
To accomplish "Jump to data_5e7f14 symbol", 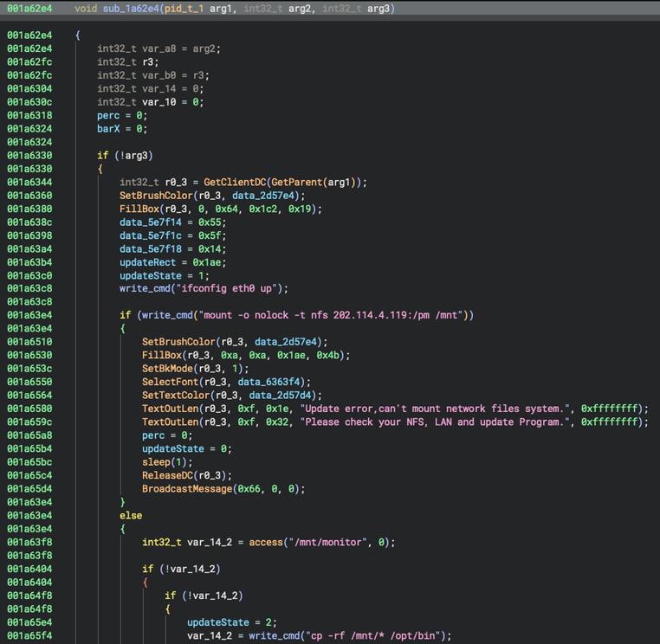I will [x=151, y=222].
